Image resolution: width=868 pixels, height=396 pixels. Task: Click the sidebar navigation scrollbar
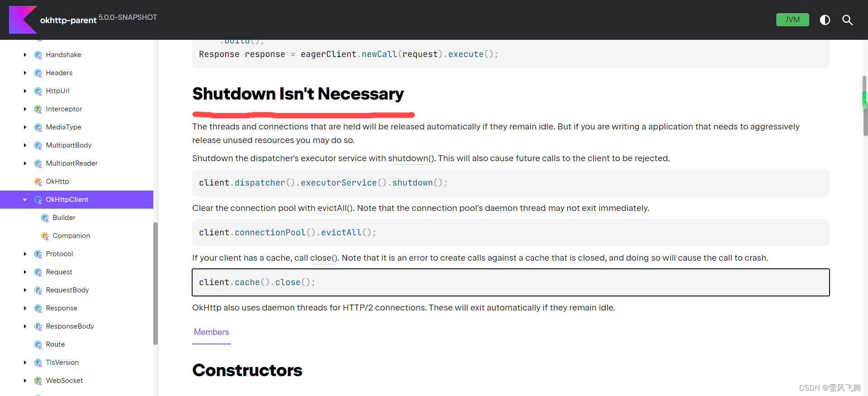coord(156,283)
